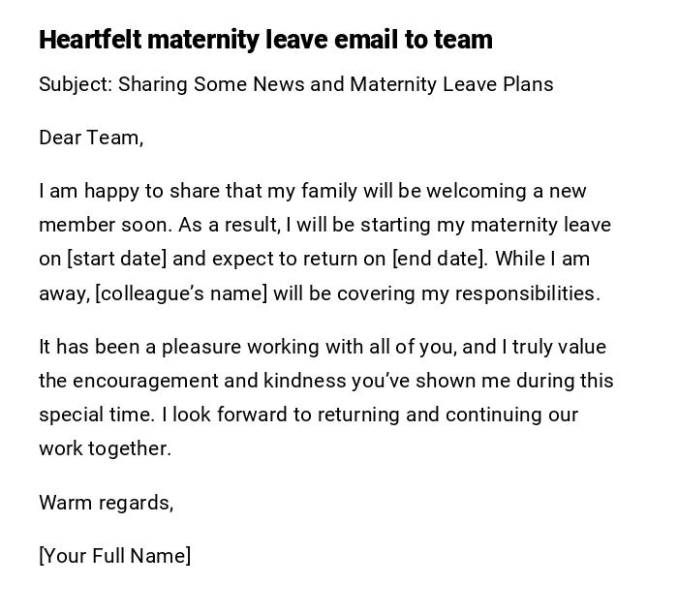Image resolution: width=678 pixels, height=616 pixels.
Task: Select the "[colleague's name]" placeholder
Action: [180, 293]
